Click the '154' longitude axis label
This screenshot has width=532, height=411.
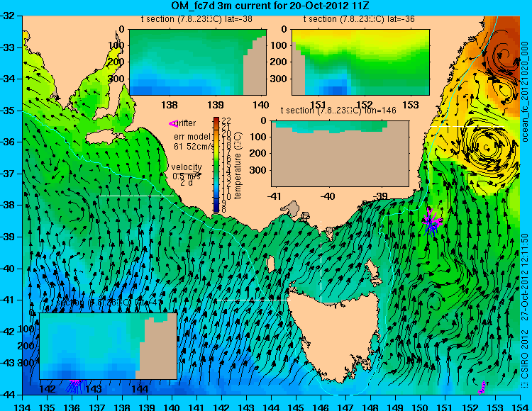click(520, 407)
